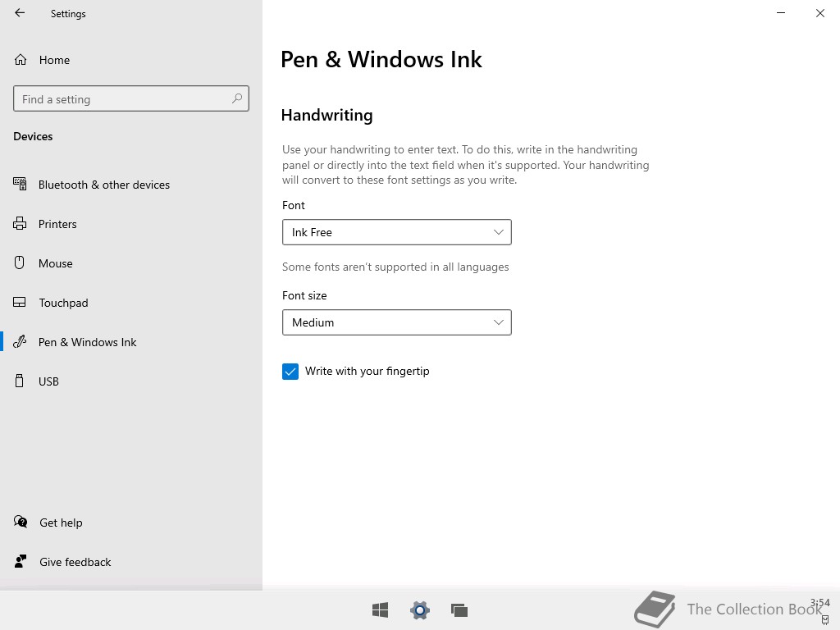The width and height of the screenshot is (840, 630).
Task: Minimize the Settings window
Action: coord(781,13)
